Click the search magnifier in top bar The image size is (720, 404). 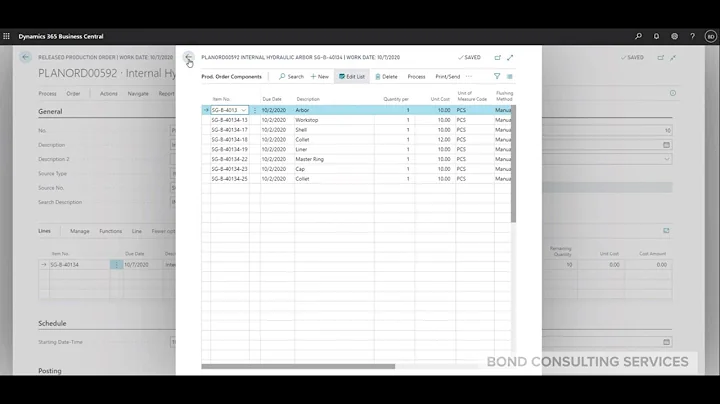638,36
